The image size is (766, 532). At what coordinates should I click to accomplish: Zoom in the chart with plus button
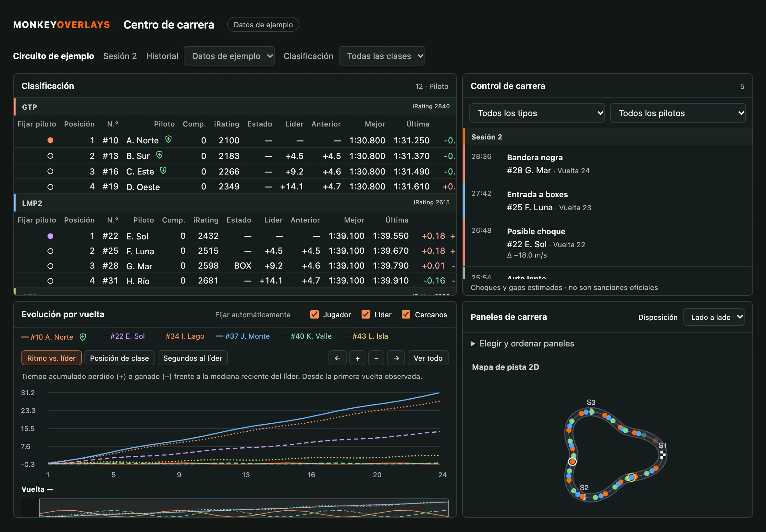(357, 358)
